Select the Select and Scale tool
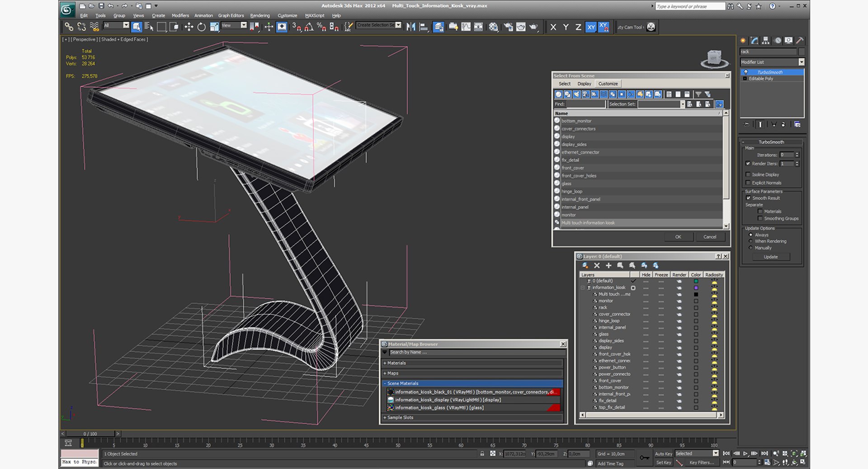The image size is (868, 469). [214, 27]
